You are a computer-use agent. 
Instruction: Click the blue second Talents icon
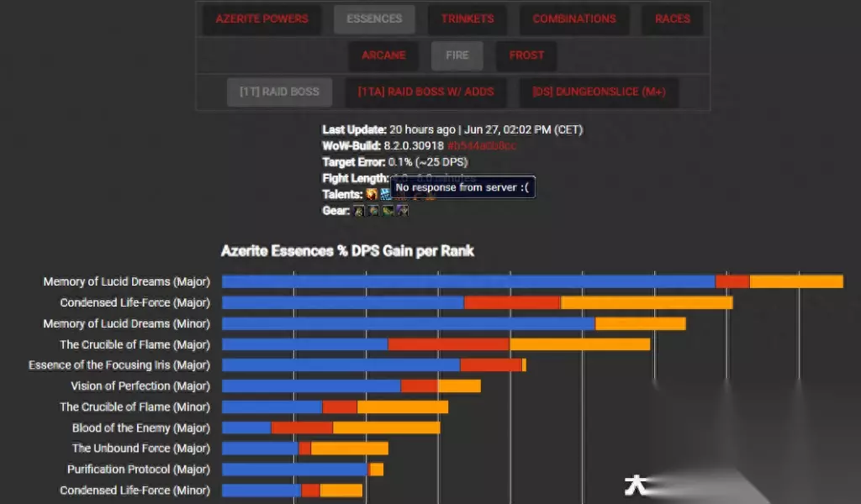(385, 194)
